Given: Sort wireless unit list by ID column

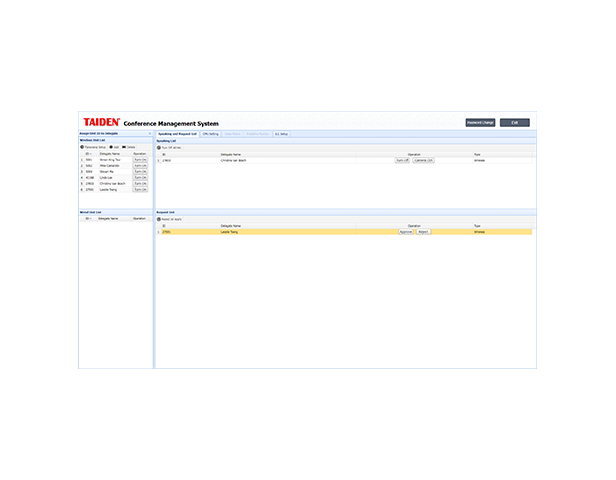Looking at the screenshot, I should click(89, 153).
